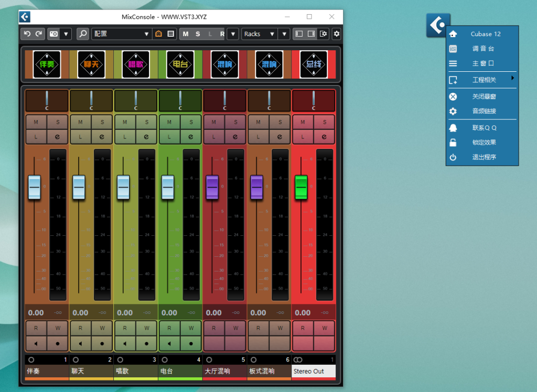Image resolution: width=537 pixels, height=392 pixels.
Task: Click the MixConsole snapshot camera icon
Action: point(54,34)
